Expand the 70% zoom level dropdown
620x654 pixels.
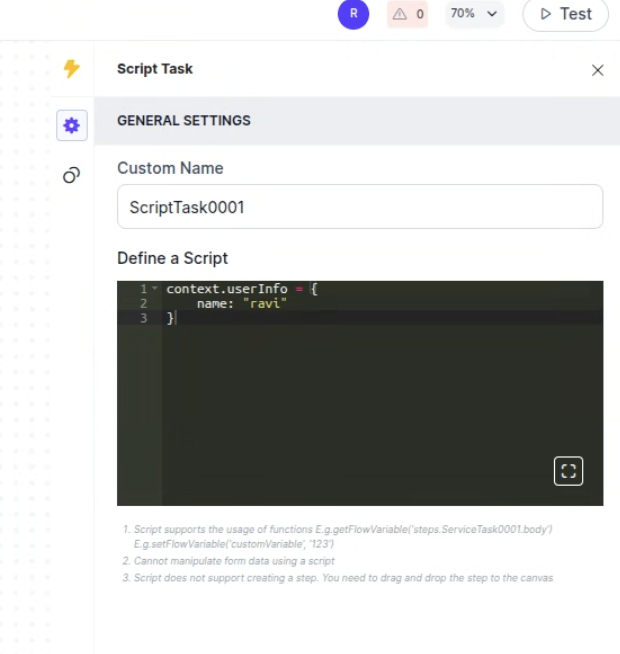point(474,14)
